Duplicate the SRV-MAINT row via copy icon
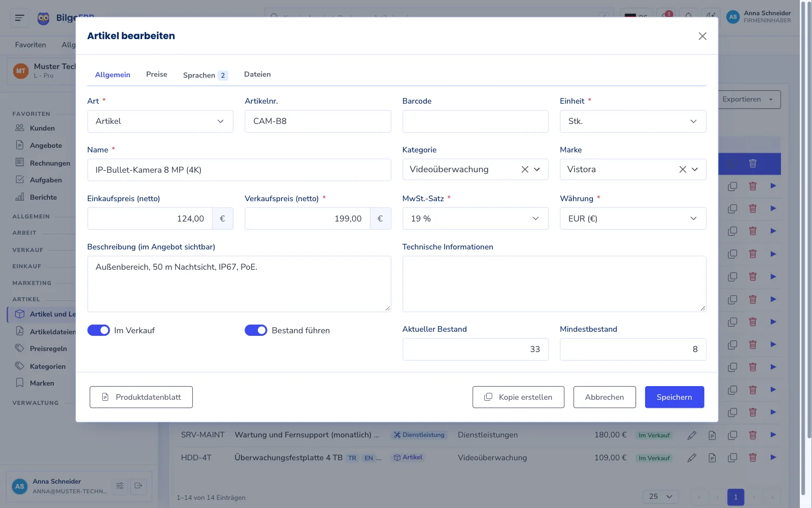The height and width of the screenshot is (508, 812). click(x=732, y=435)
